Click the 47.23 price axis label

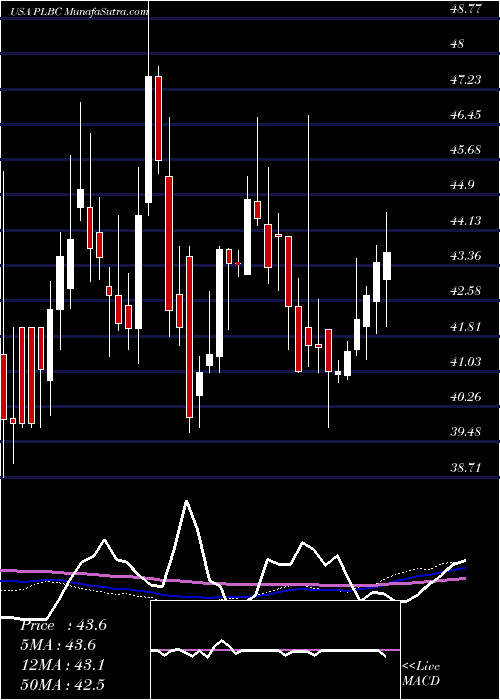click(x=466, y=79)
